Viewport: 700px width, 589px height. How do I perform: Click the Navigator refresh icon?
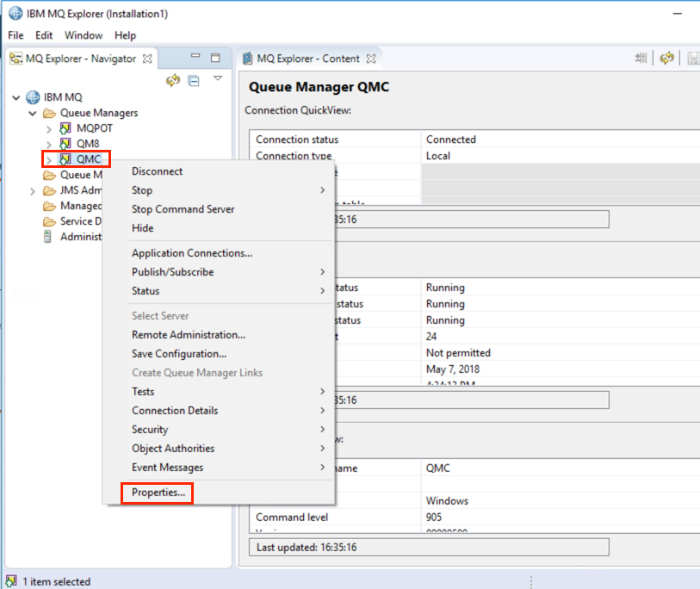pos(173,80)
